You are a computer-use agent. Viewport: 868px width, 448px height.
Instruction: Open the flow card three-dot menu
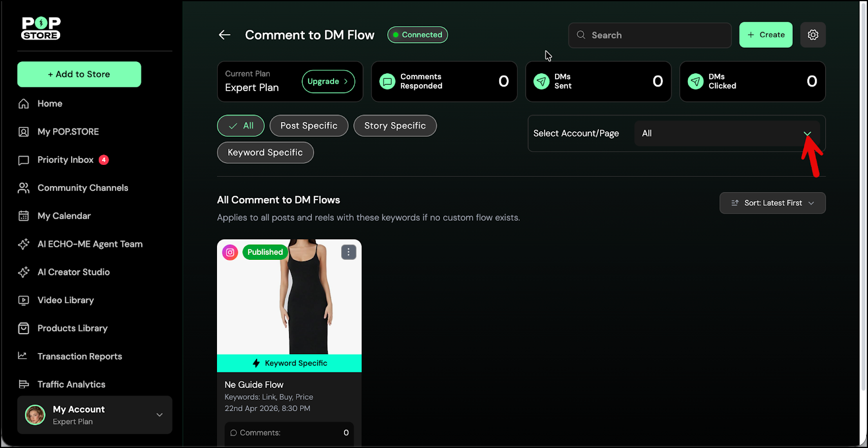[x=348, y=252]
